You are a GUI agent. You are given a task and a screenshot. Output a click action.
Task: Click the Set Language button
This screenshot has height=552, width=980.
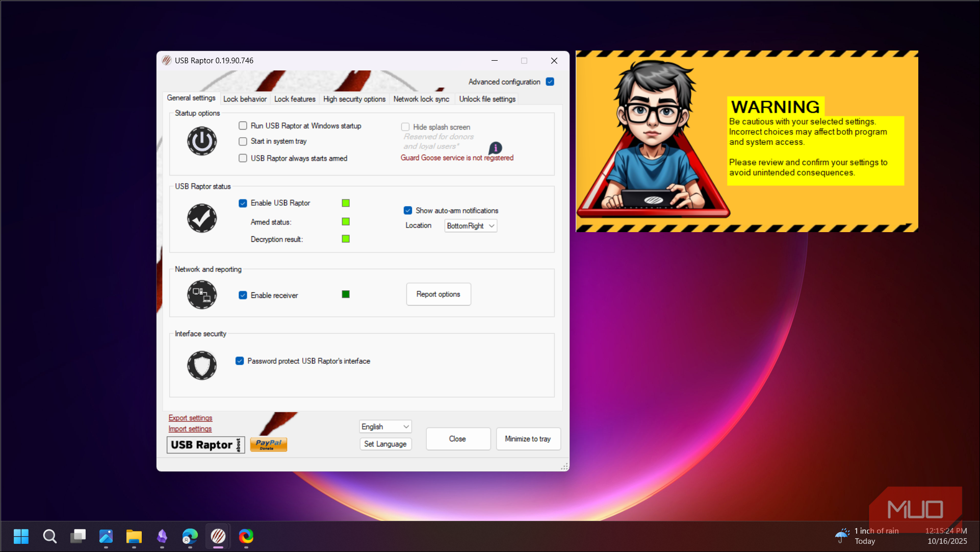(385, 444)
